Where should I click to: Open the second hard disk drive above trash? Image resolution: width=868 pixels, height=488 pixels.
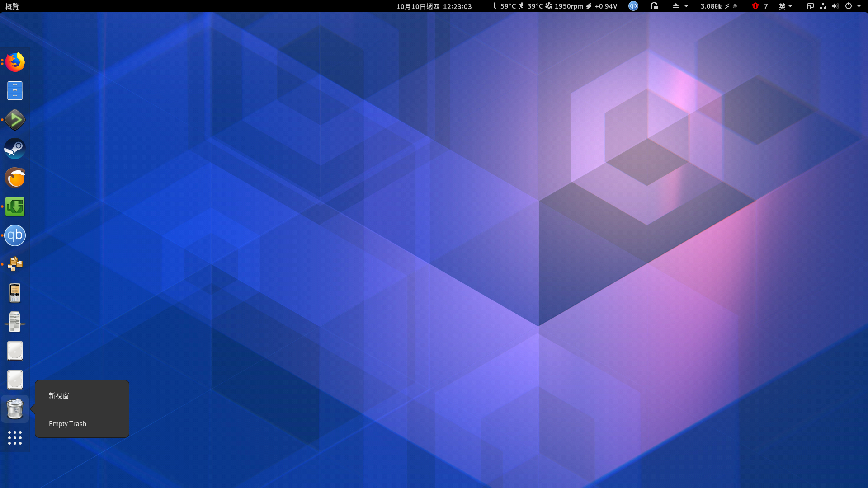pos(15,380)
